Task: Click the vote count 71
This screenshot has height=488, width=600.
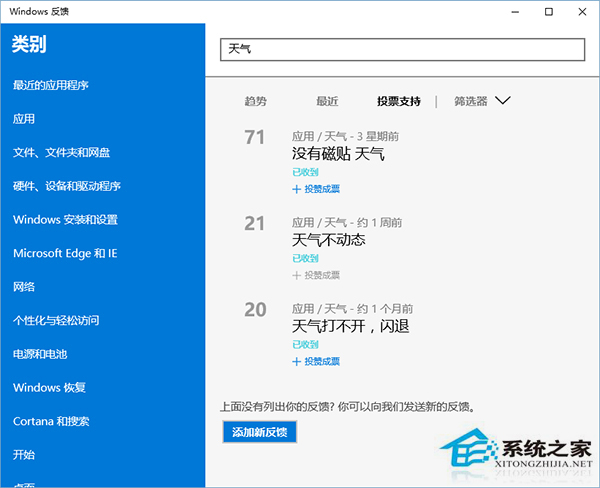Action: [x=254, y=137]
